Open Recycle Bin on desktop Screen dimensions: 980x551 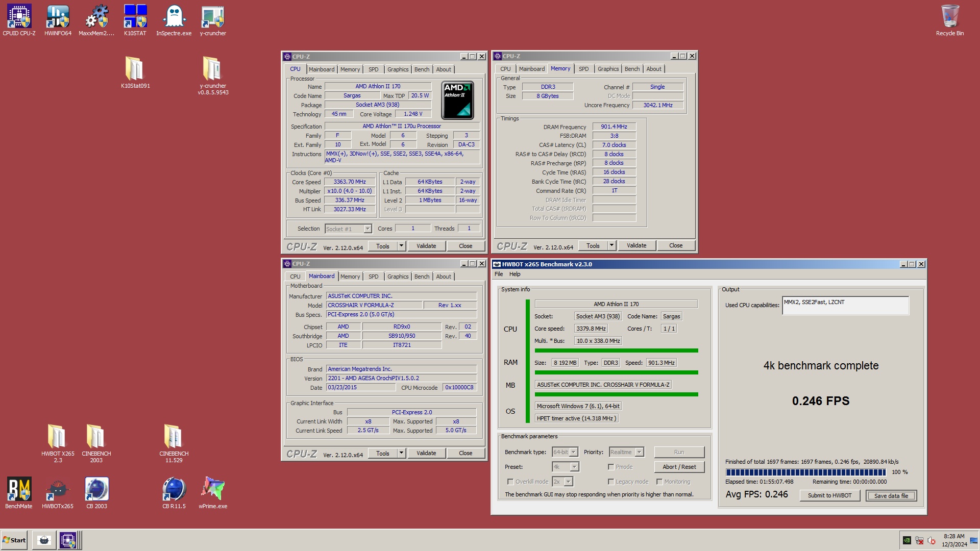pos(950,20)
